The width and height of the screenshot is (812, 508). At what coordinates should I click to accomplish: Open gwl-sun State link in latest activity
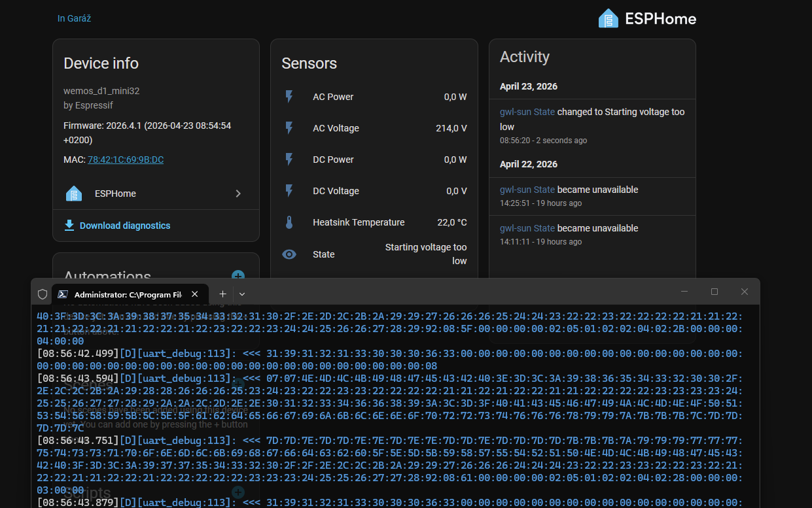pos(527,112)
